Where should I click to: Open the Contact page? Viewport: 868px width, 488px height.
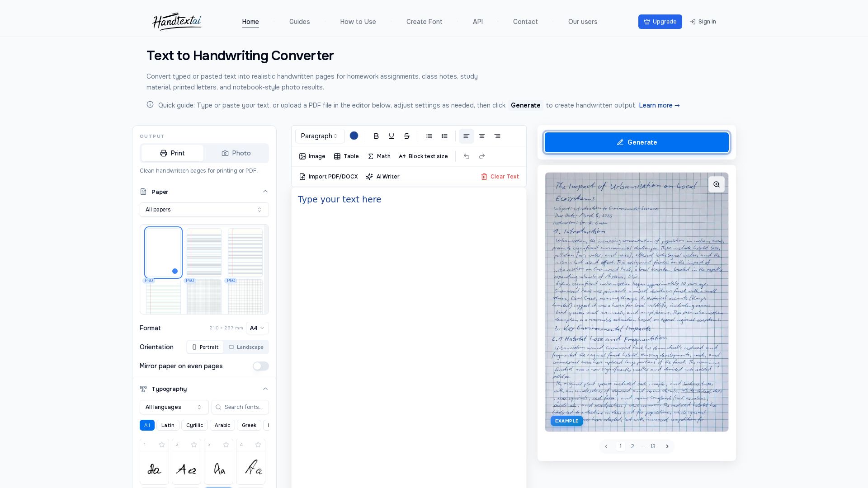coord(525,22)
